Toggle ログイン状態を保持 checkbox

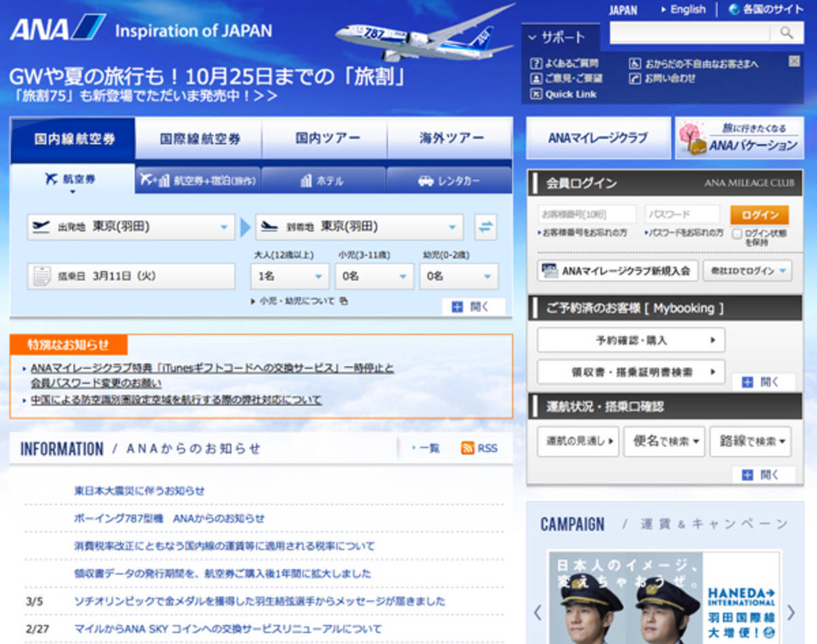[x=737, y=234]
